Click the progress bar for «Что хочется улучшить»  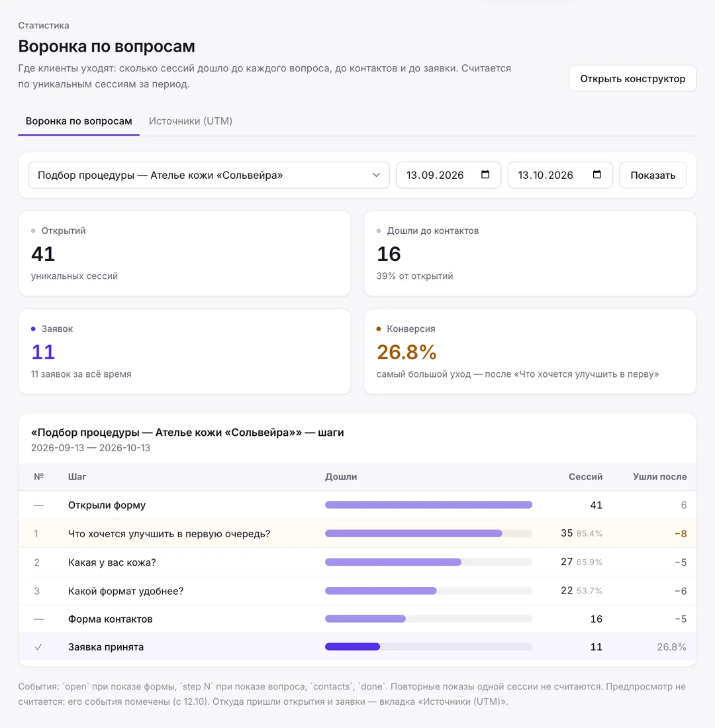(428, 533)
